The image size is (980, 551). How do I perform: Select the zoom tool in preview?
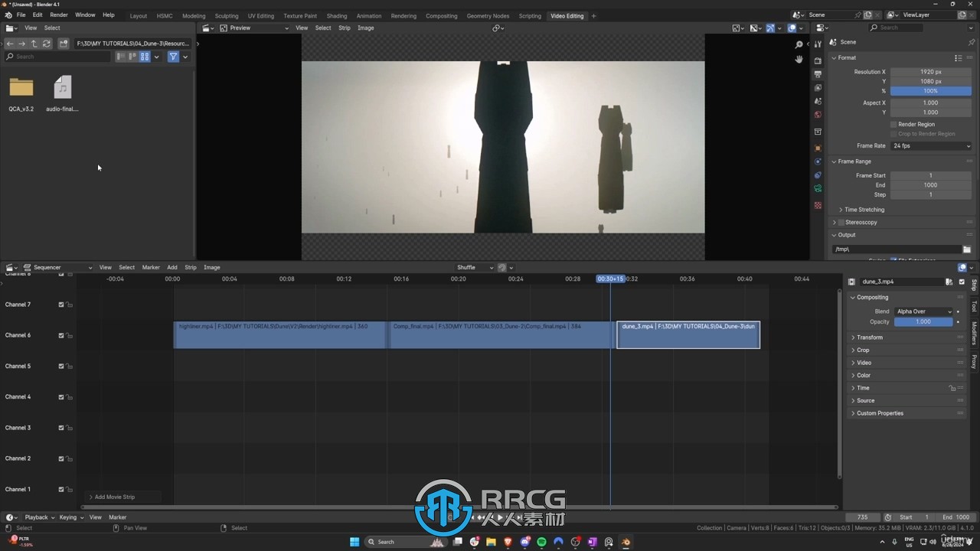click(799, 44)
